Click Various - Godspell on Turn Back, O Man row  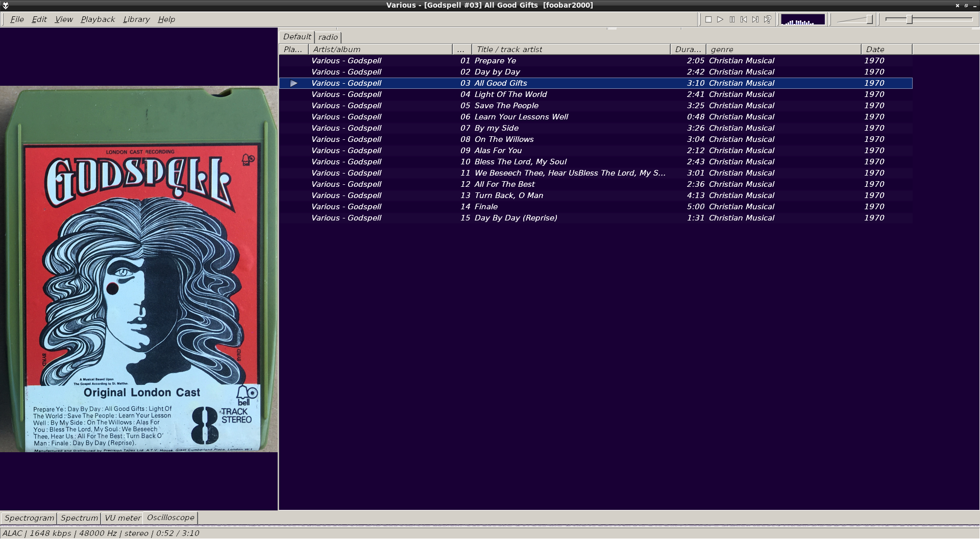(x=347, y=195)
